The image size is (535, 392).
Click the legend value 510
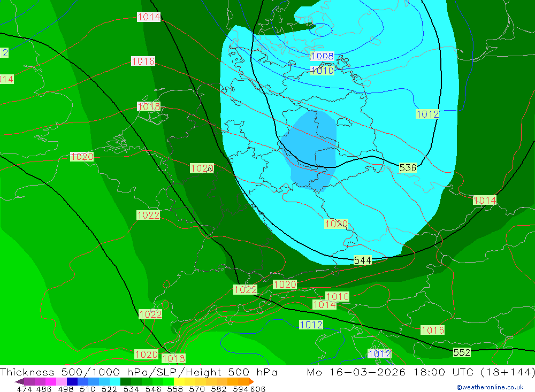(x=87, y=389)
